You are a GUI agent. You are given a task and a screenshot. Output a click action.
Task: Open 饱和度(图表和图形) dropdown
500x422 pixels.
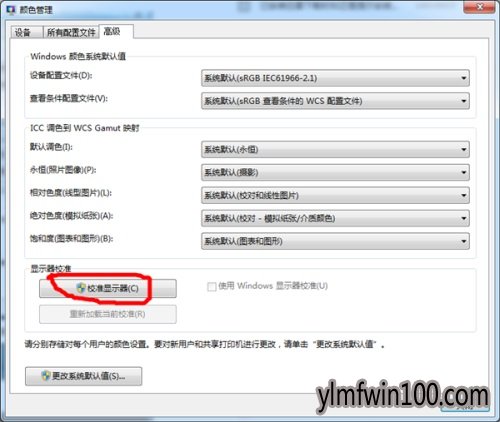[x=335, y=241]
